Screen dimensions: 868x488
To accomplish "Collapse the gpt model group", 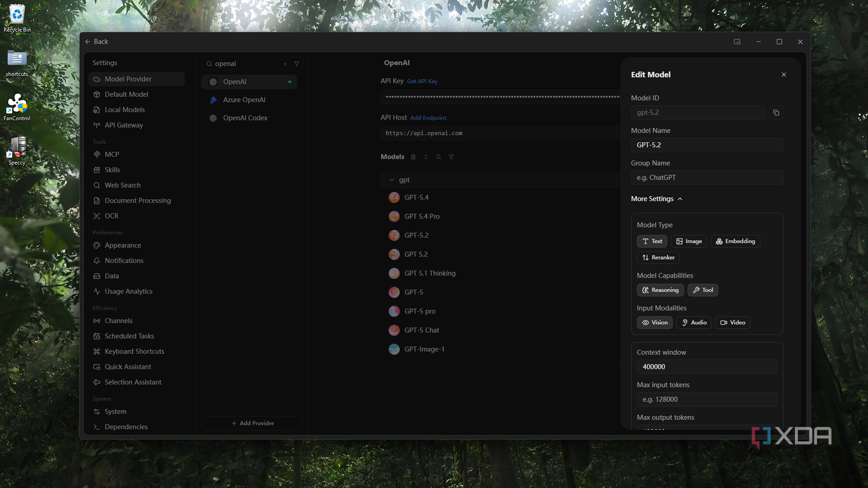I will point(392,180).
